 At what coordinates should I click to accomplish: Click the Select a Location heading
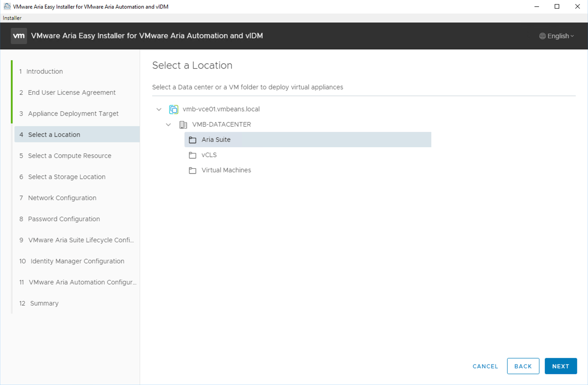click(192, 66)
